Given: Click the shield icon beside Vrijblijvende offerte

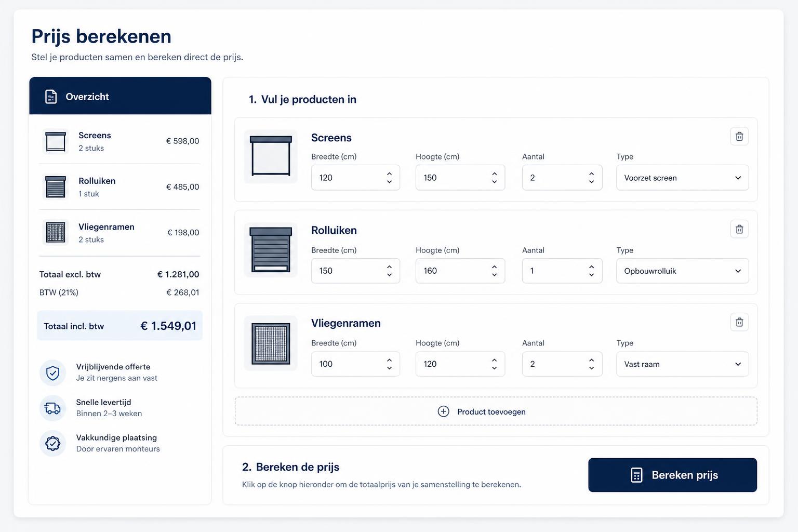Looking at the screenshot, I should (53, 373).
